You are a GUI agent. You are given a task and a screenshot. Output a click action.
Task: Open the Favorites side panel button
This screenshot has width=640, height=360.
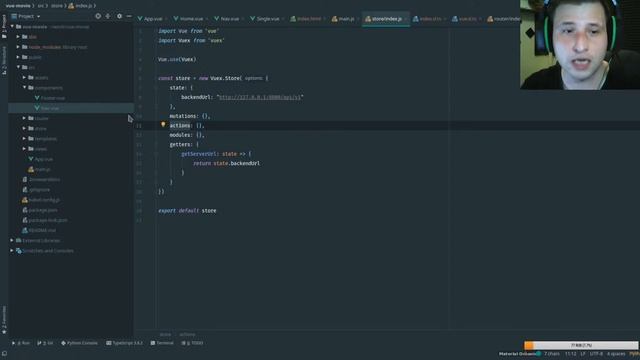click(4, 320)
